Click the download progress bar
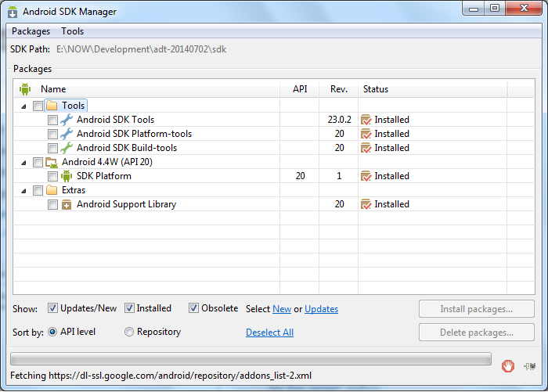Image resolution: width=548 pixels, height=392 pixels. pos(251,360)
